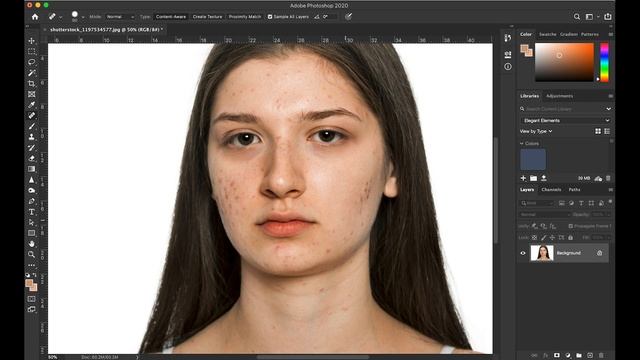Select the Eyedropper tool
The image size is (640, 360).
tap(31, 105)
